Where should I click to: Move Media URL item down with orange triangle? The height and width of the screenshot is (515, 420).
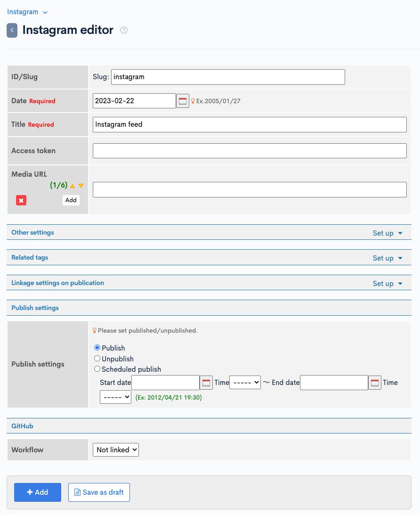(81, 186)
